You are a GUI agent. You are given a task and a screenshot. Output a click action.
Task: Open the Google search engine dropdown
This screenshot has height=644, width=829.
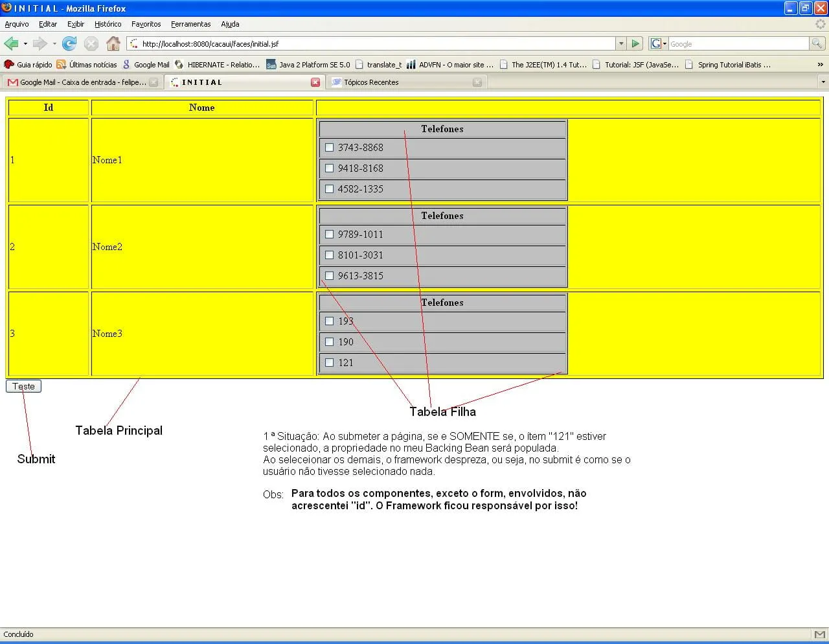(659, 43)
